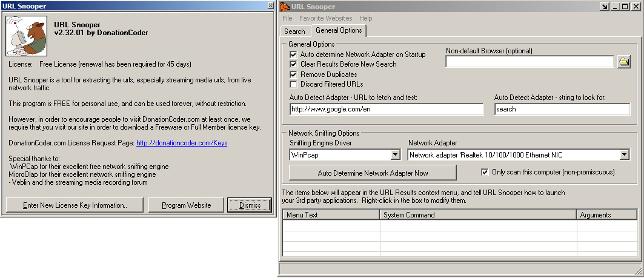Click 'MicroOlap for their excellent network sniffing engine'

click(82, 174)
